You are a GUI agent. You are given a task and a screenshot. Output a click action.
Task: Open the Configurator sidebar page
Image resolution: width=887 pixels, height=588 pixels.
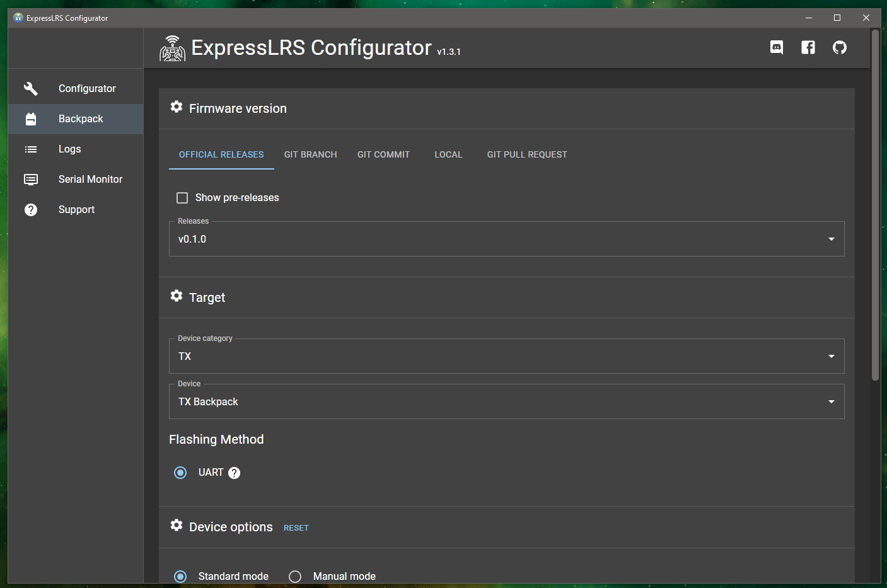(x=76, y=89)
